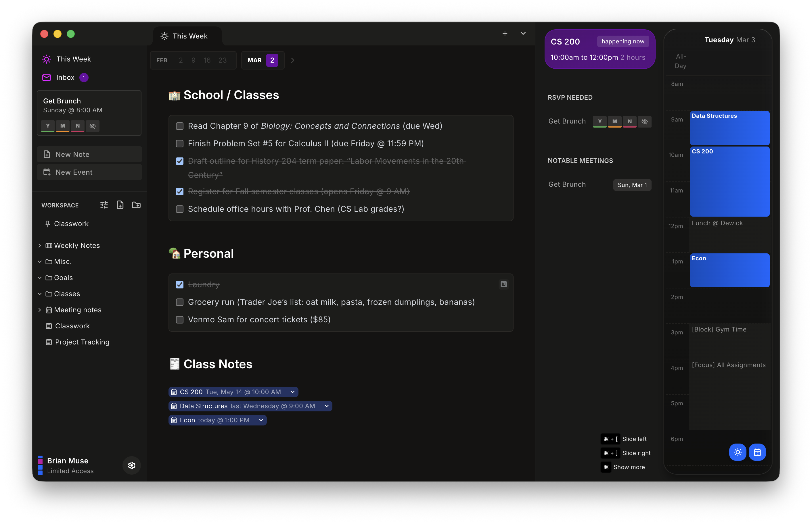Hide Get Brunch using the eye-slash toggle
The width and height of the screenshot is (812, 524).
(x=644, y=122)
